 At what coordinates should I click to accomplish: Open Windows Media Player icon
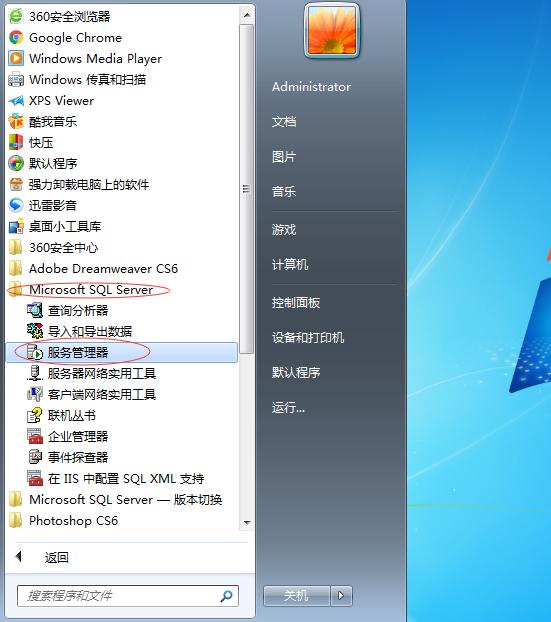(16, 58)
